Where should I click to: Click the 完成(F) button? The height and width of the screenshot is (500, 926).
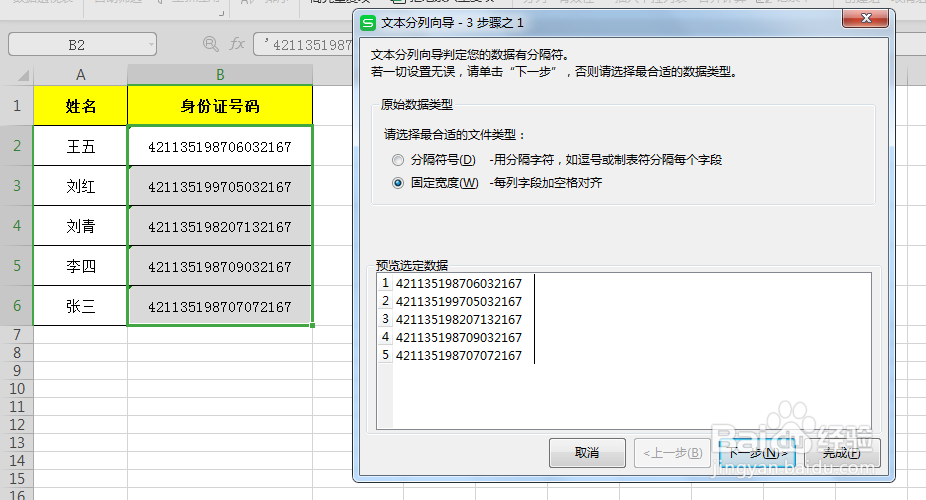click(842, 453)
